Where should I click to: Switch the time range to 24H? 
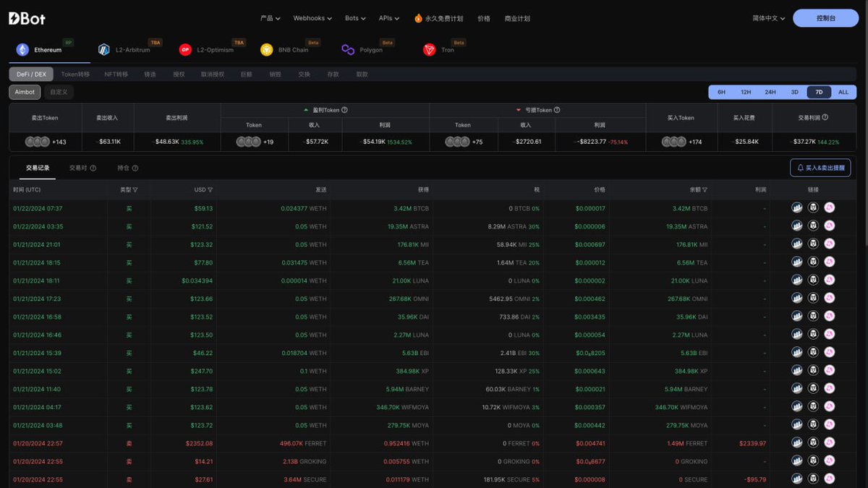[x=770, y=92]
